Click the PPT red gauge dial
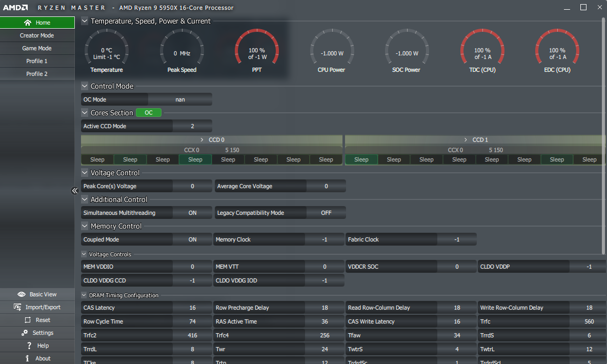The image size is (607, 364). click(x=257, y=47)
